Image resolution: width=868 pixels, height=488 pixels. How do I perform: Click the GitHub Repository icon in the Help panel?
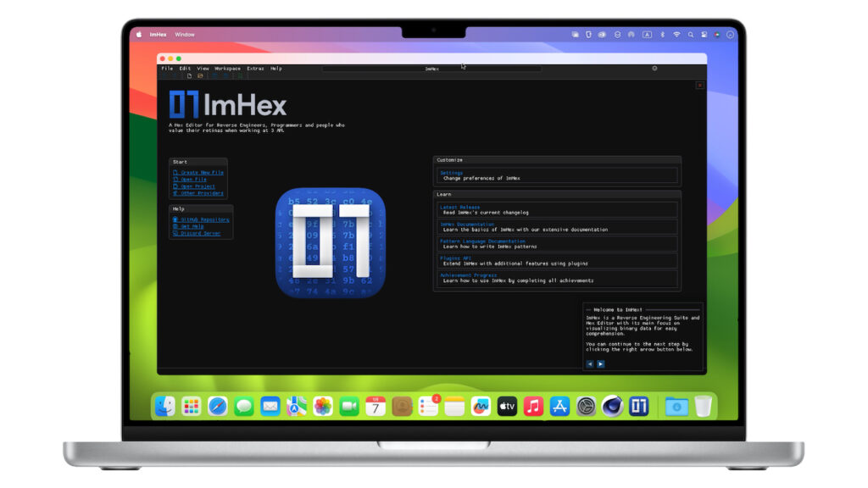tap(175, 219)
